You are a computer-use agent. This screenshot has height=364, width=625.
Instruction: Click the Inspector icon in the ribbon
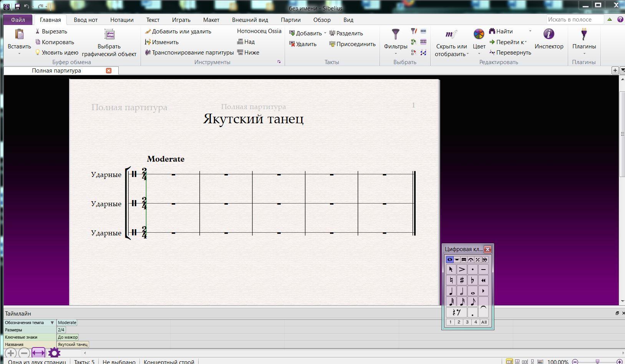tap(549, 34)
